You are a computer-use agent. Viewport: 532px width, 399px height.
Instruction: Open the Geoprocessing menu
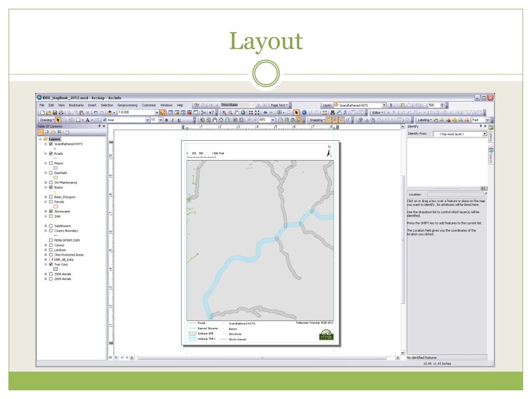[x=128, y=105]
